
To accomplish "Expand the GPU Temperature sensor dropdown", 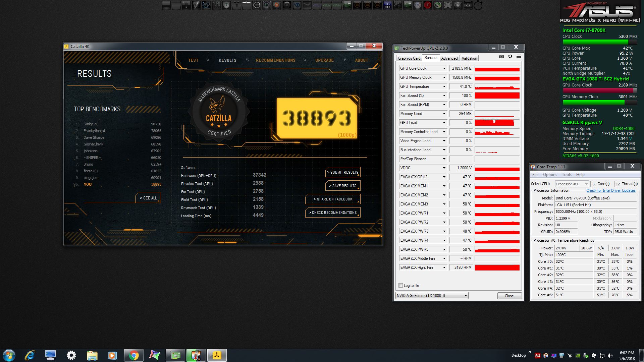I will (444, 86).
